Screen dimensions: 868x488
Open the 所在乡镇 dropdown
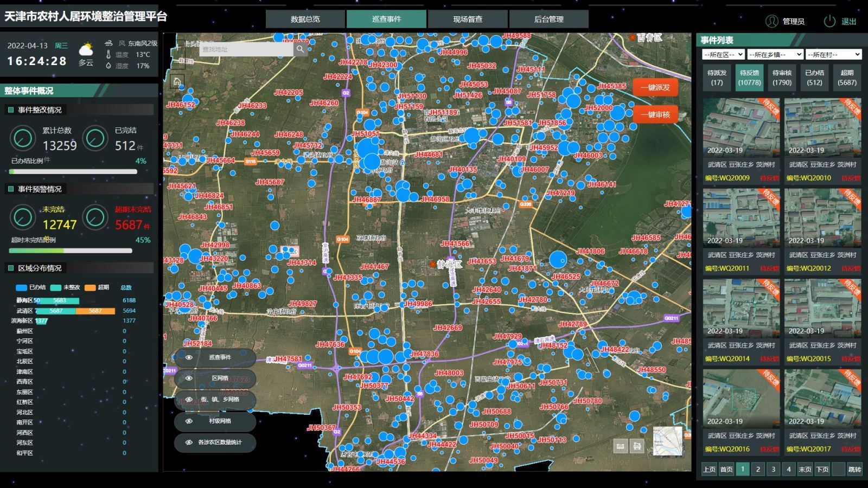pos(775,54)
